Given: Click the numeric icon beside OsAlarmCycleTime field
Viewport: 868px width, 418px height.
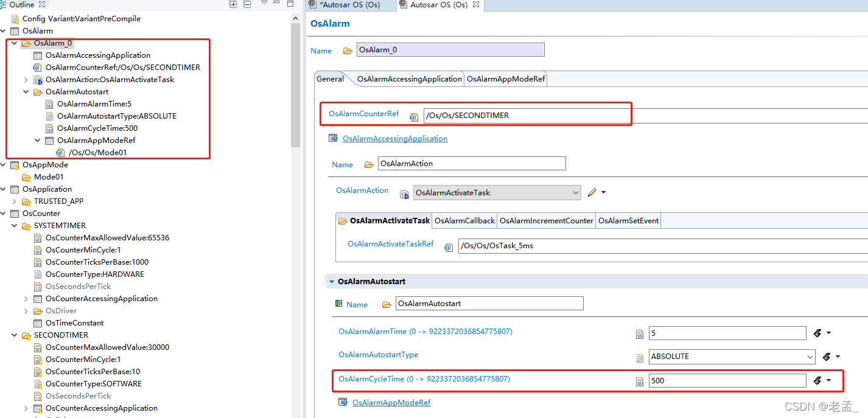Looking at the screenshot, I should [x=640, y=381].
